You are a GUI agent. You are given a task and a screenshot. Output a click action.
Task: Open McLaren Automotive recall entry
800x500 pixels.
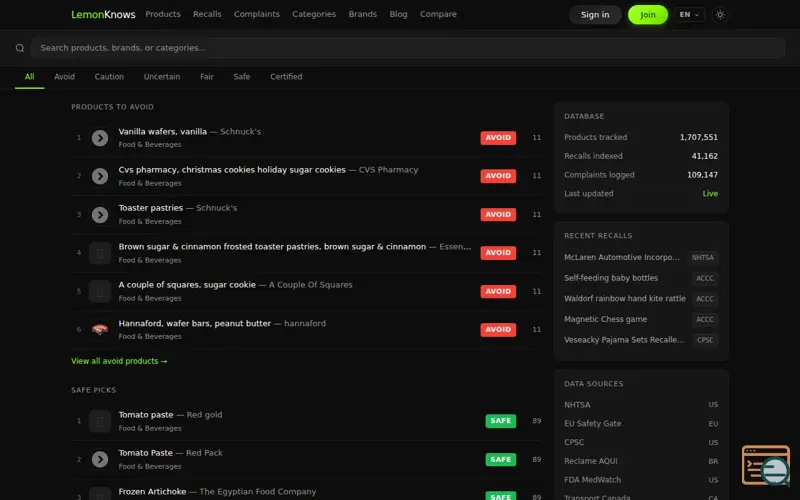click(622, 257)
